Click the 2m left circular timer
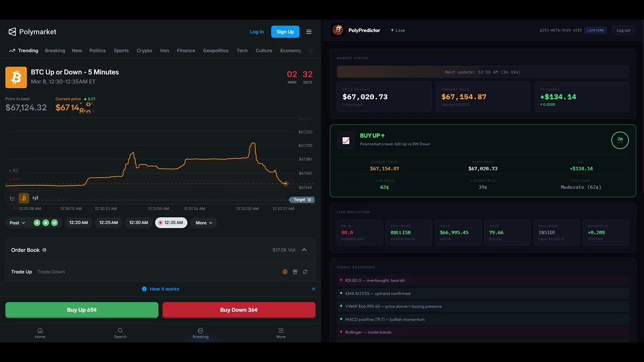This screenshot has height=362, width=644. (620, 140)
